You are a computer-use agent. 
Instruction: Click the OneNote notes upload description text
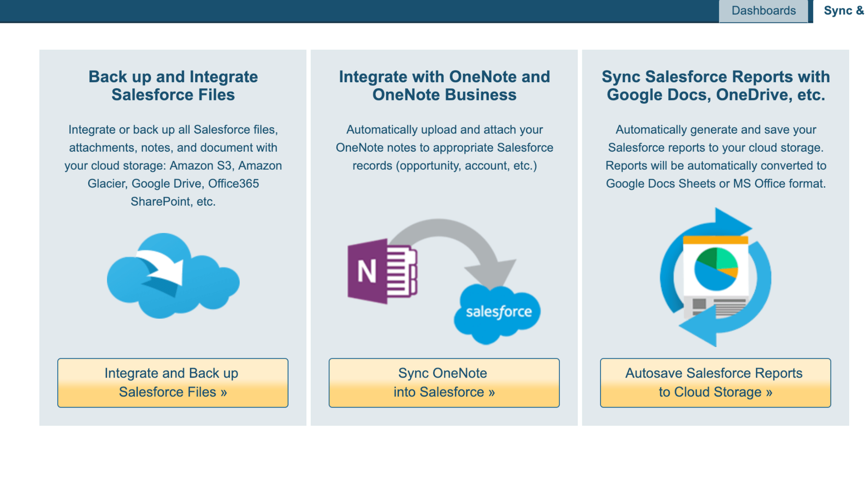(444, 148)
